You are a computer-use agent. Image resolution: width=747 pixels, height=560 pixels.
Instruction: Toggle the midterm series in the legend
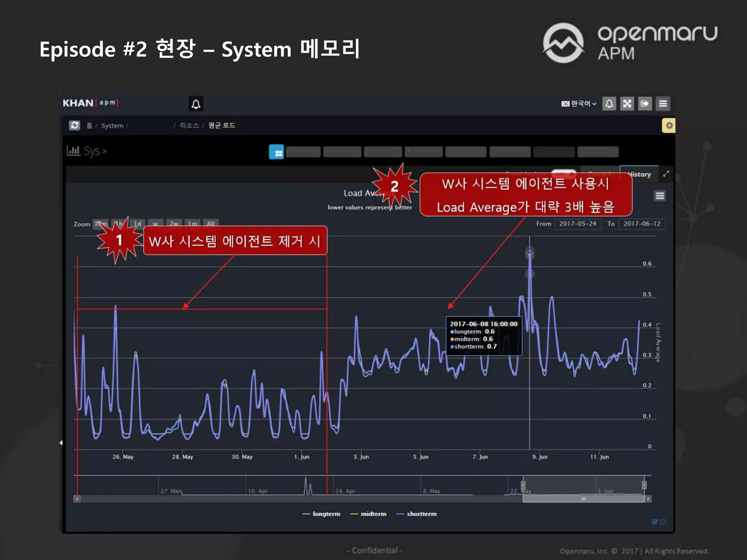(368, 514)
